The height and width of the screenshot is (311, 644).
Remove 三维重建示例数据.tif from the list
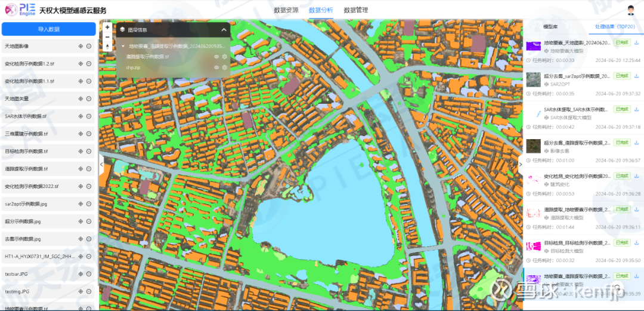pyautogui.click(x=88, y=134)
